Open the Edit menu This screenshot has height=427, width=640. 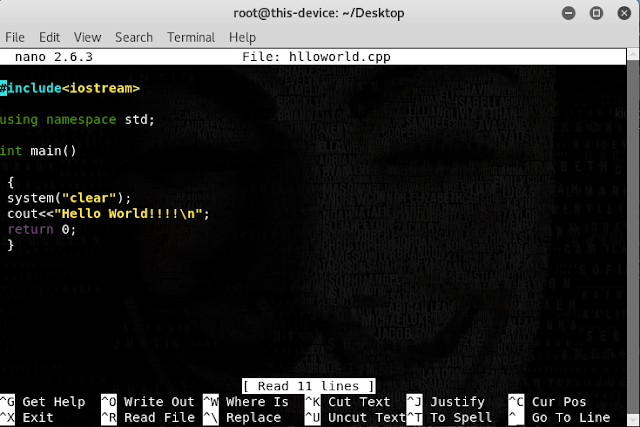coord(49,38)
